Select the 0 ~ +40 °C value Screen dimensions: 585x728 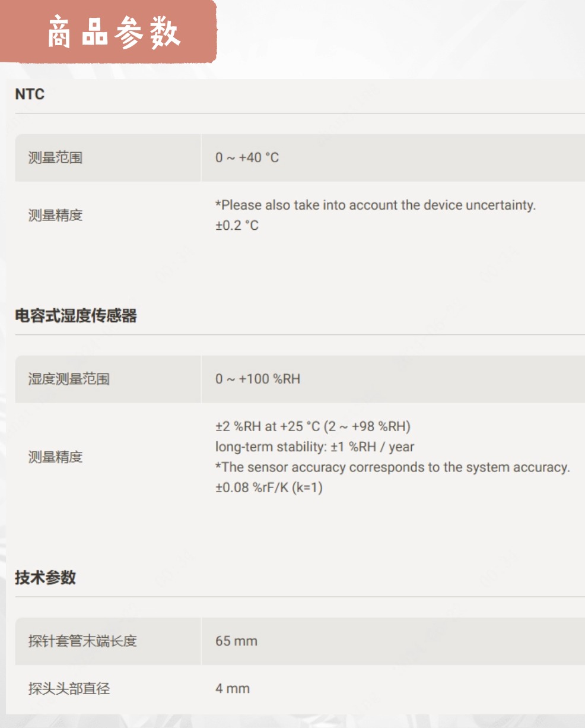247,157
